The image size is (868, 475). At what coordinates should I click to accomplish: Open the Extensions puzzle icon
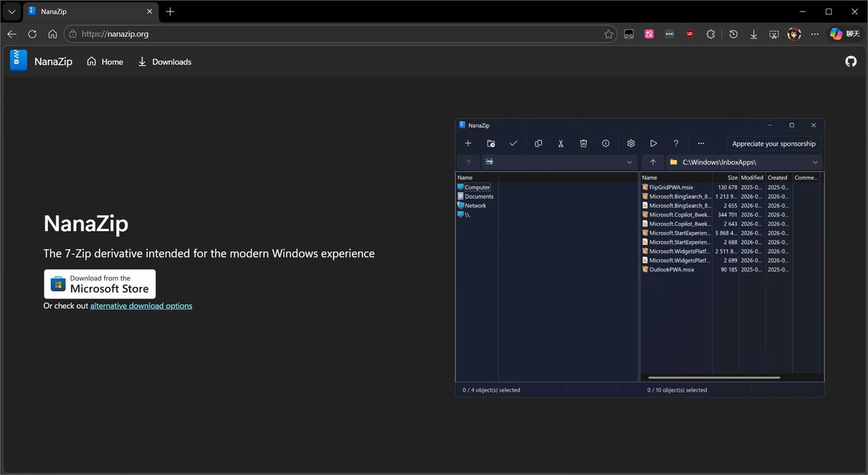710,34
